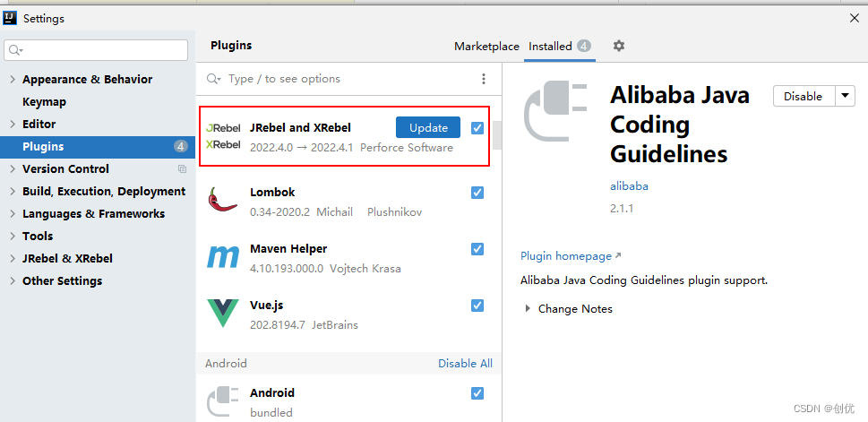The image size is (868, 422).
Task: Click the plugin list vertical scrollbar thumb
Action: coord(497,135)
